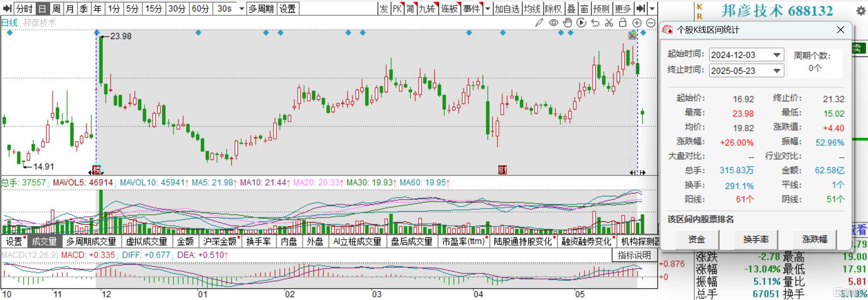Select the AI立桩成交量 indicator tab
Viewport: 868px width, 300px height.
coord(357,242)
